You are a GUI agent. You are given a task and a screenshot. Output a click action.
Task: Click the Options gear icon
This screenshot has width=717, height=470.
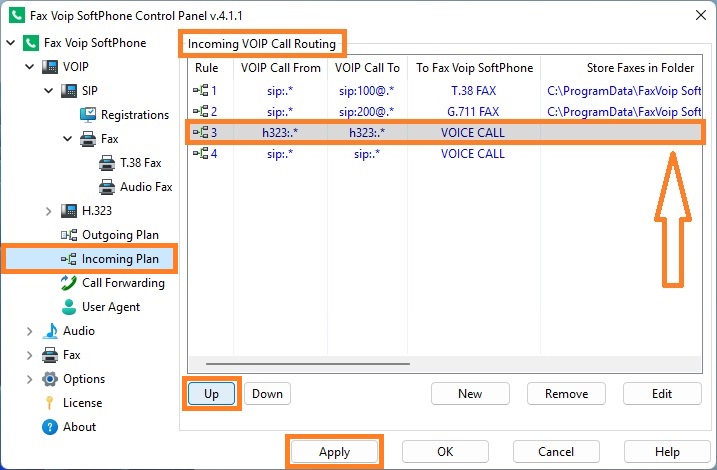50,379
